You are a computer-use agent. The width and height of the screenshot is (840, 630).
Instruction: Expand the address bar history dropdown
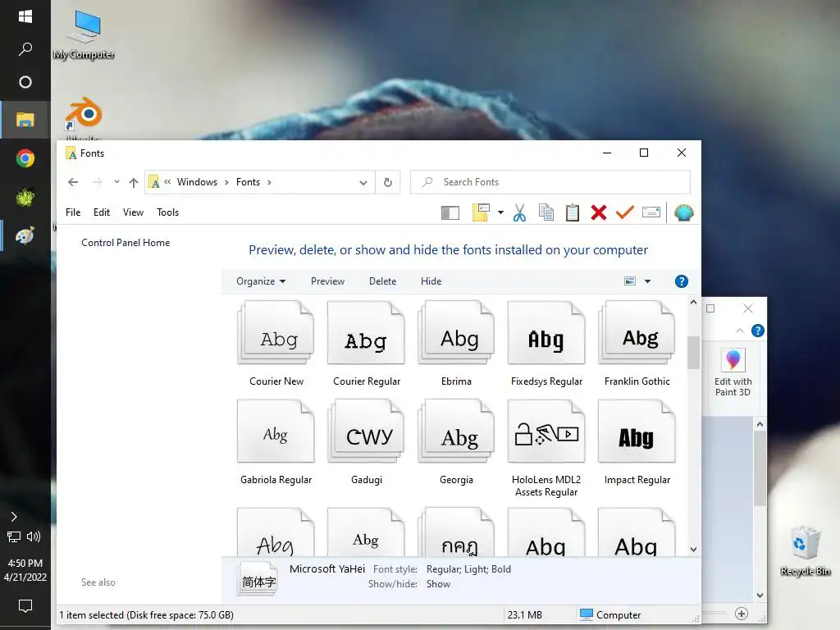pyautogui.click(x=363, y=183)
